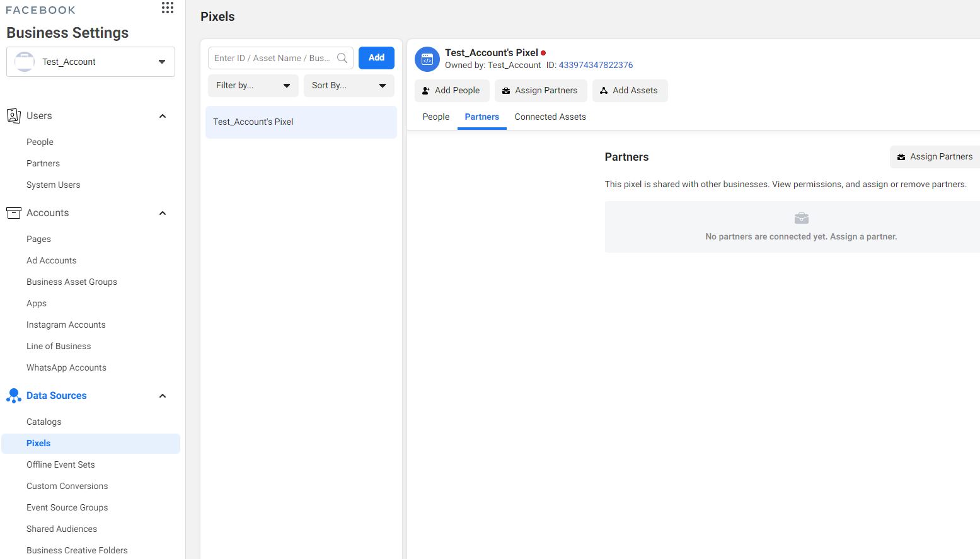Click the 'This pixel is shared' description text
The image size is (980, 559).
coord(785,184)
